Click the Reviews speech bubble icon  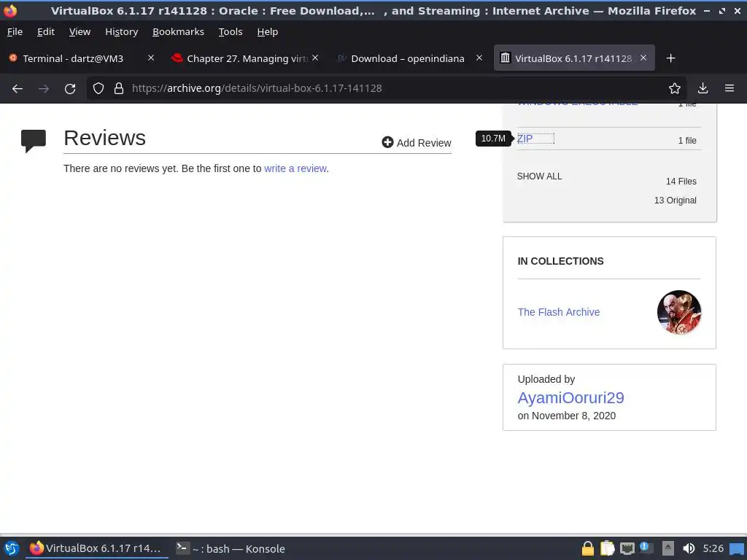[x=34, y=141]
